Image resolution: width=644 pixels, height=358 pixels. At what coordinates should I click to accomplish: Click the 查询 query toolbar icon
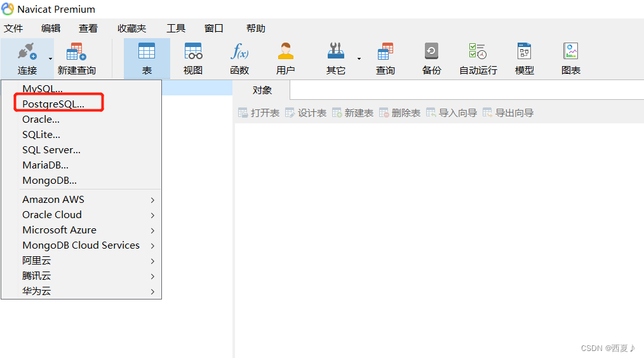(x=386, y=52)
